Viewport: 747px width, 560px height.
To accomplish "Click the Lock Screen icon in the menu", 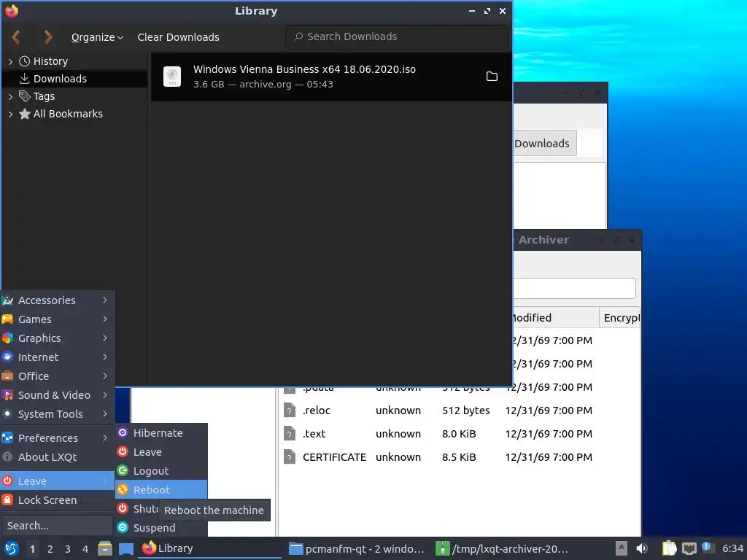I will (x=7, y=499).
